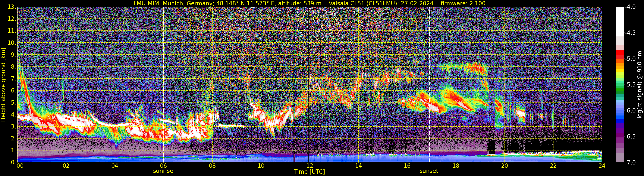Image resolution: width=644 pixels, height=176 pixels.
Task: Click the x-axis tick label '14'
Action: pos(358,166)
